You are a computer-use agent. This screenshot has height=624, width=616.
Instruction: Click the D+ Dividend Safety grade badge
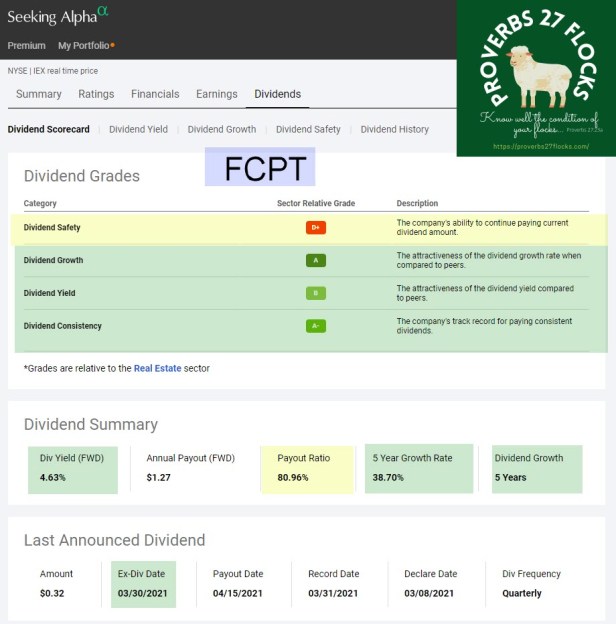(316, 228)
